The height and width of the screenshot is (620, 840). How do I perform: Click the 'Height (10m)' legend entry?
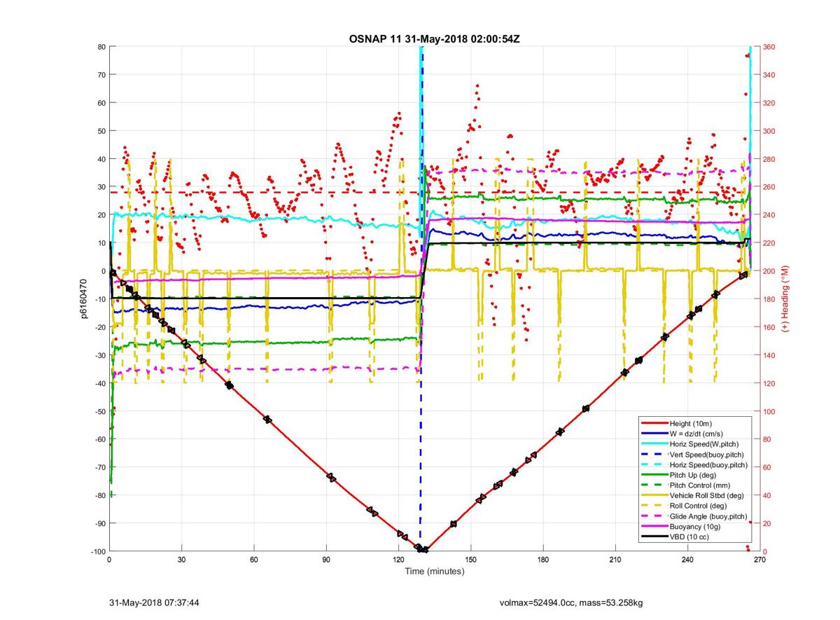tap(689, 424)
